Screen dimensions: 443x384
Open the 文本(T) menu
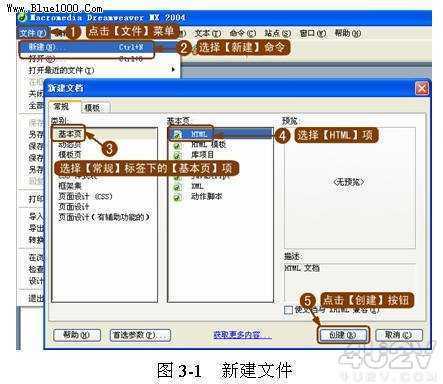pyautogui.click(x=208, y=33)
